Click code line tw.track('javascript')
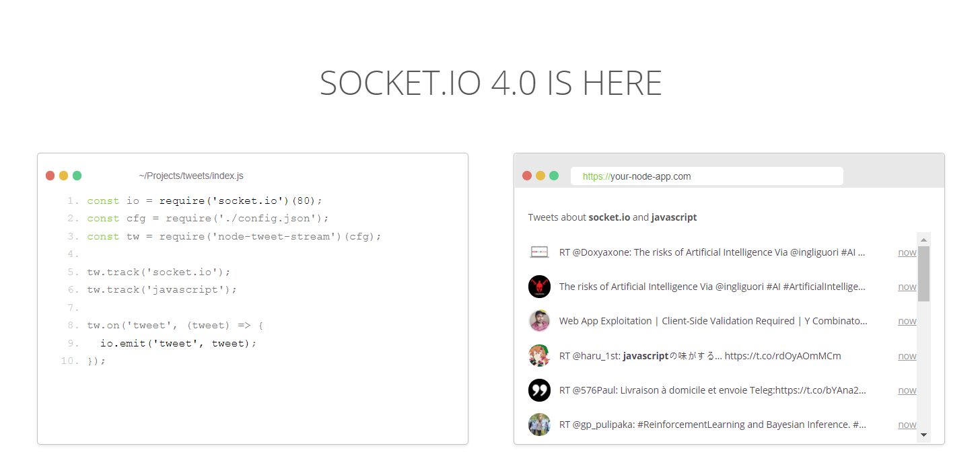Screen dimensions: 980x475 coord(162,290)
